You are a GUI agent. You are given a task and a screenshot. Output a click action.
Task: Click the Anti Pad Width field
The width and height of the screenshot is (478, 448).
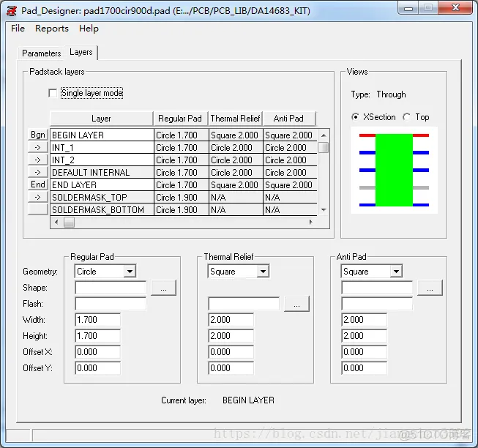[365, 320]
